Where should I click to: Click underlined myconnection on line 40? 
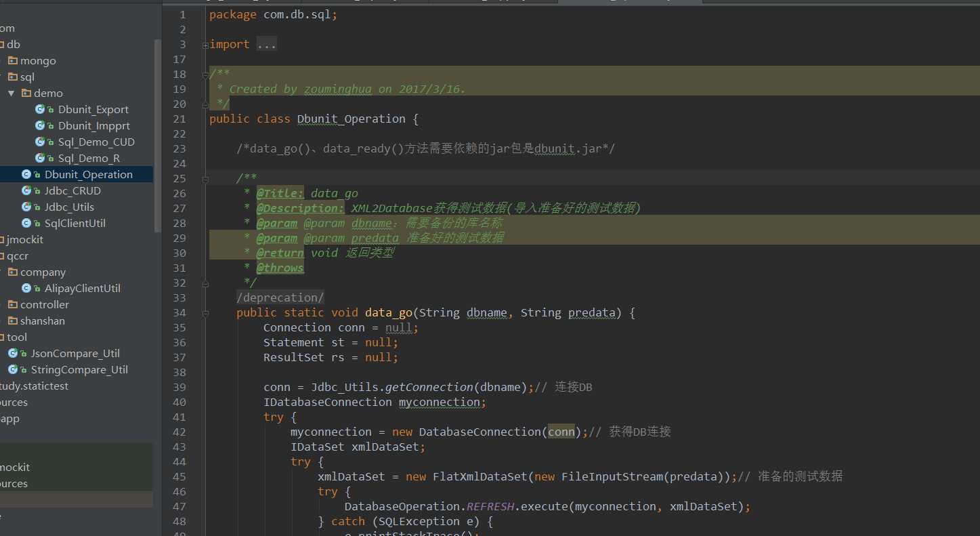[440, 402]
